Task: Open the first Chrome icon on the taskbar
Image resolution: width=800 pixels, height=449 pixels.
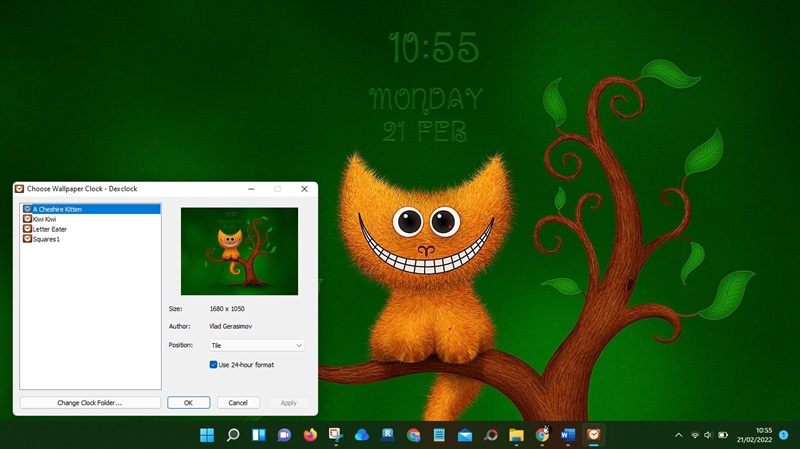Action: [x=413, y=435]
